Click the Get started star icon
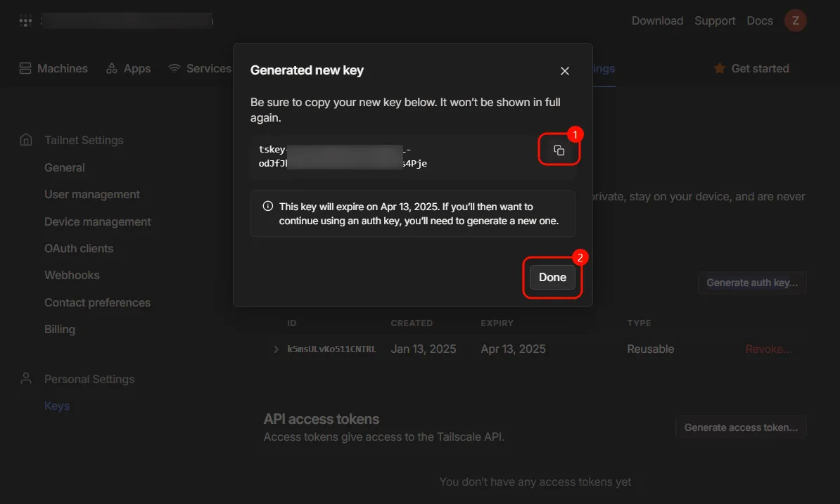Screen dimensions: 840x504 pyautogui.click(x=719, y=68)
